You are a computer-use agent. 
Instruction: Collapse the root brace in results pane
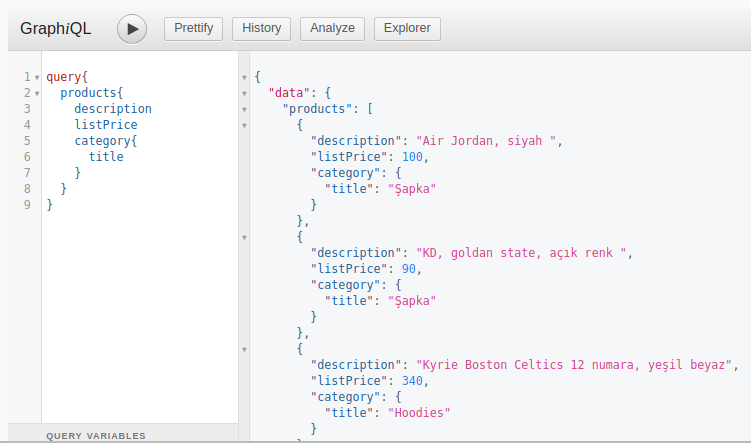[244, 77]
